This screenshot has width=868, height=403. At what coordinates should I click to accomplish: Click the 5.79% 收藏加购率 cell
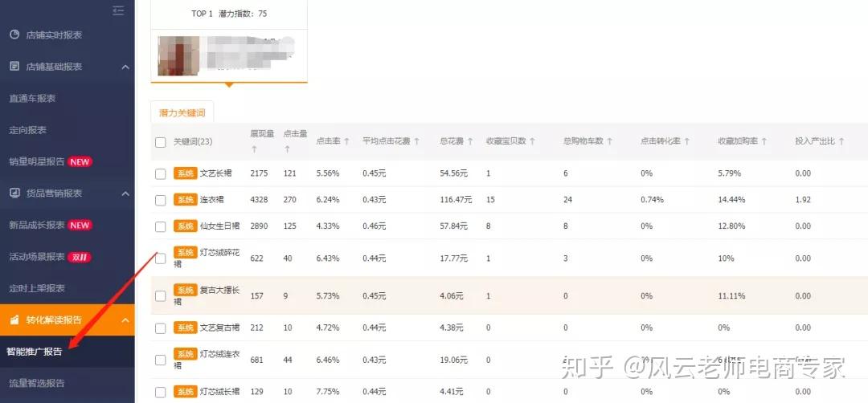[730, 173]
